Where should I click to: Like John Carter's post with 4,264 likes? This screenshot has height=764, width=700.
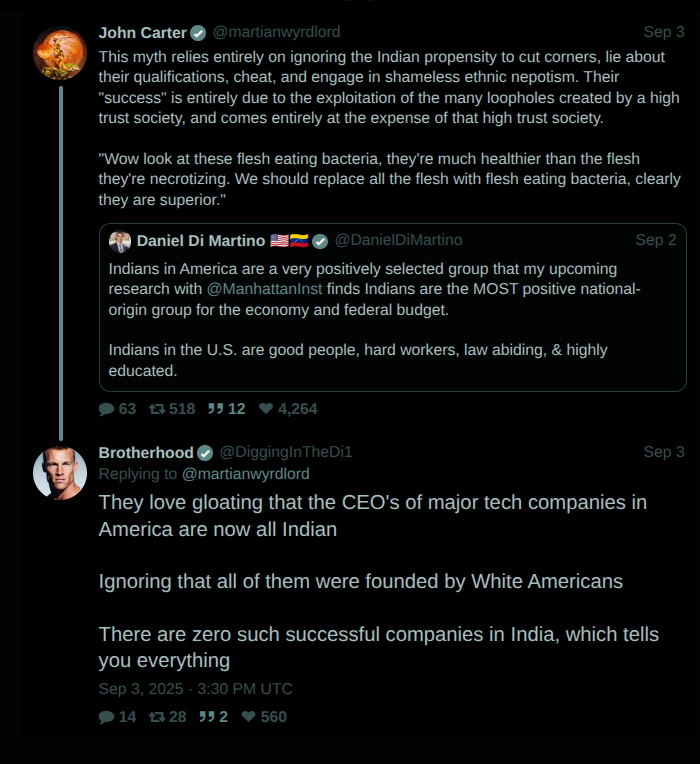(x=266, y=409)
